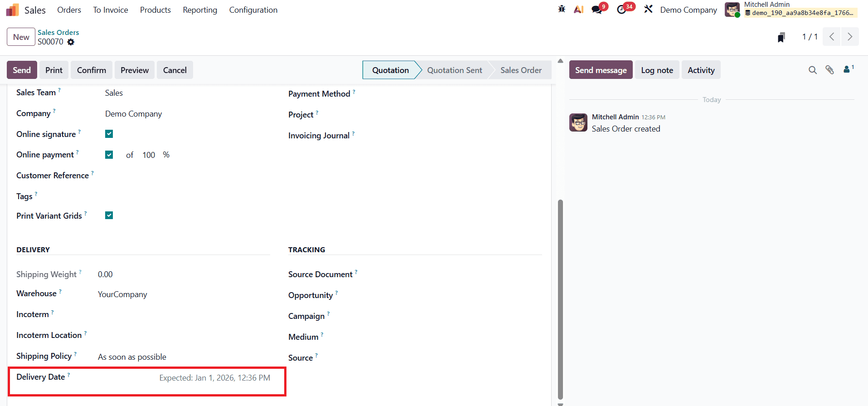
Task: Open attachments paperclip icon
Action: [x=829, y=70]
